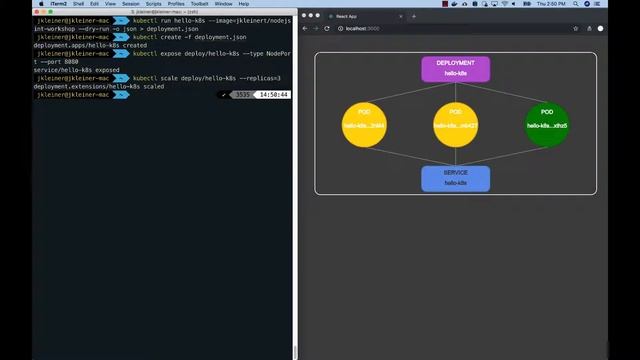Screen dimensions: 640x360
Task: Select the React App browser tab
Action: 365,16
